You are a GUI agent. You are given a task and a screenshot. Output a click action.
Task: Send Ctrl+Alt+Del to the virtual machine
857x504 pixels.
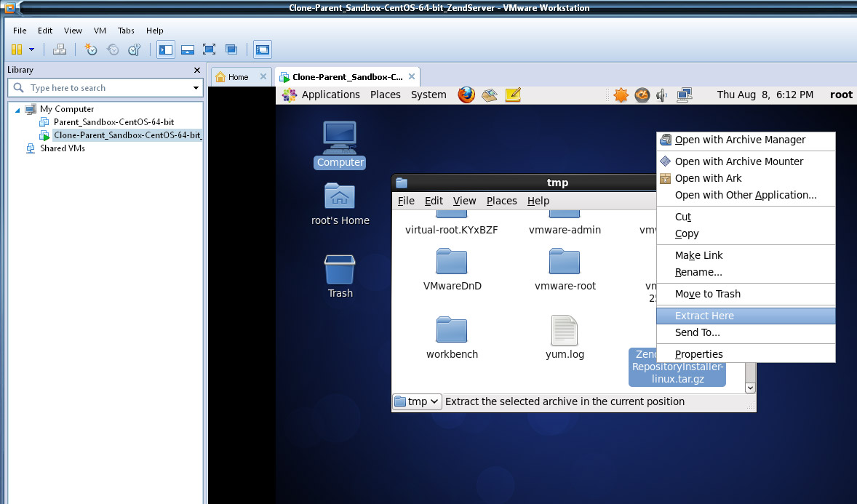(60, 49)
